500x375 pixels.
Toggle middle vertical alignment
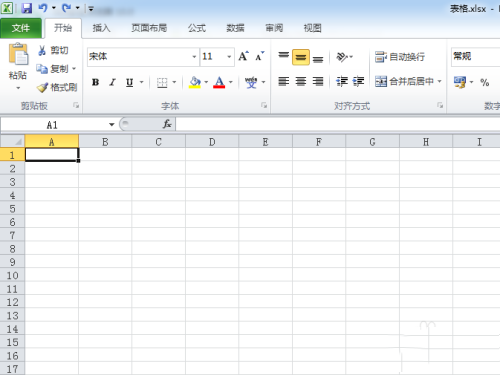(x=301, y=57)
